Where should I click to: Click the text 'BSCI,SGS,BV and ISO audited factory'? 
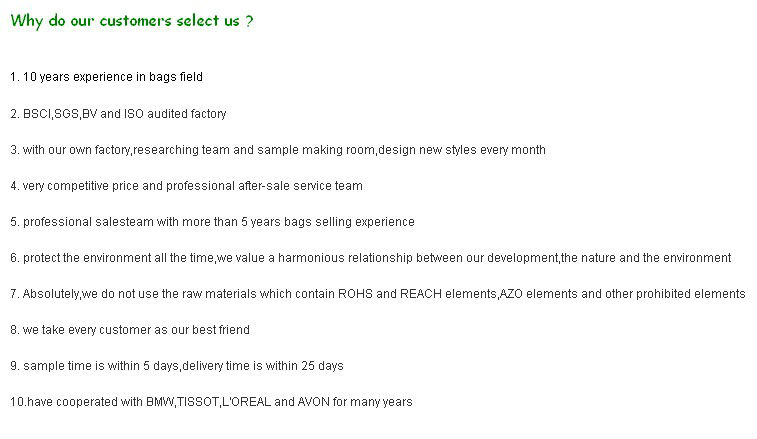[x=125, y=114]
